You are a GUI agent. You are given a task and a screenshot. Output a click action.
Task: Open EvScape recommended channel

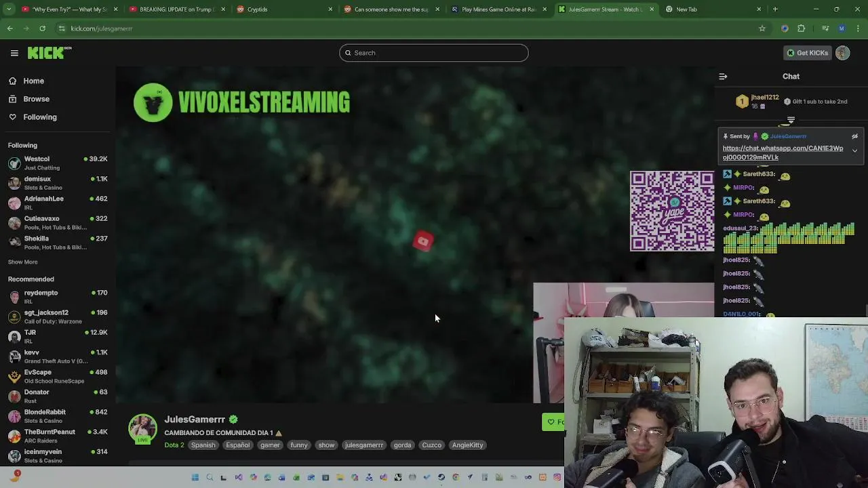pos(58,376)
